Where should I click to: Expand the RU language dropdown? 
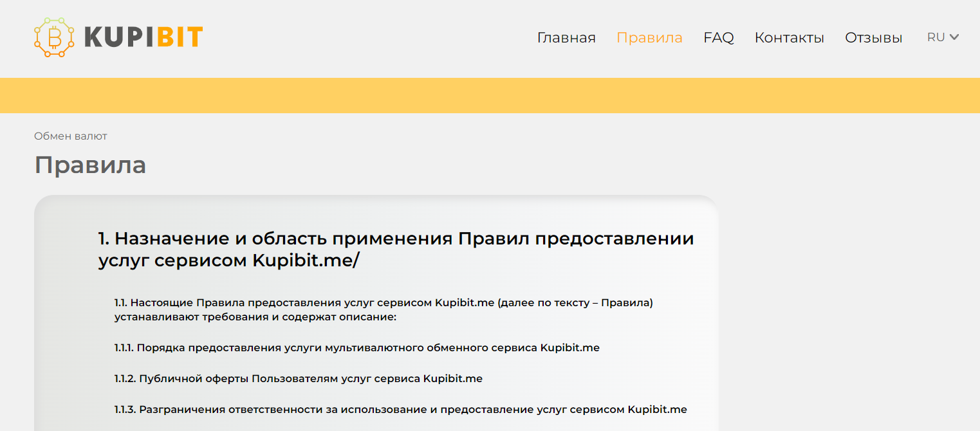[943, 37]
